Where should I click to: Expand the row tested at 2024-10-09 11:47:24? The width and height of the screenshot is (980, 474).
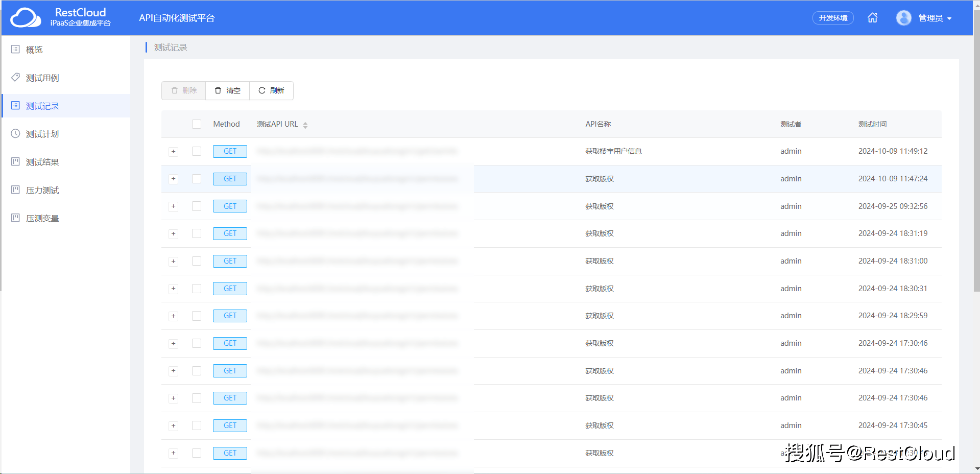point(174,179)
